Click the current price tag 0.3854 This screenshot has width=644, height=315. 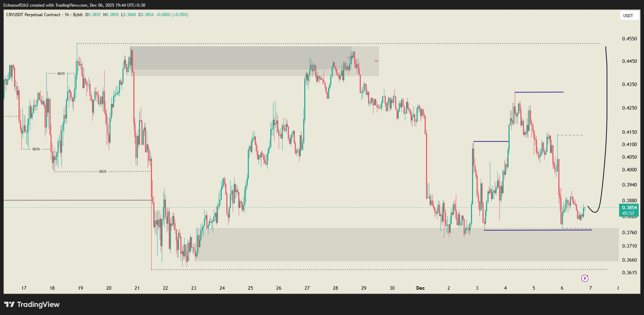(x=629, y=208)
